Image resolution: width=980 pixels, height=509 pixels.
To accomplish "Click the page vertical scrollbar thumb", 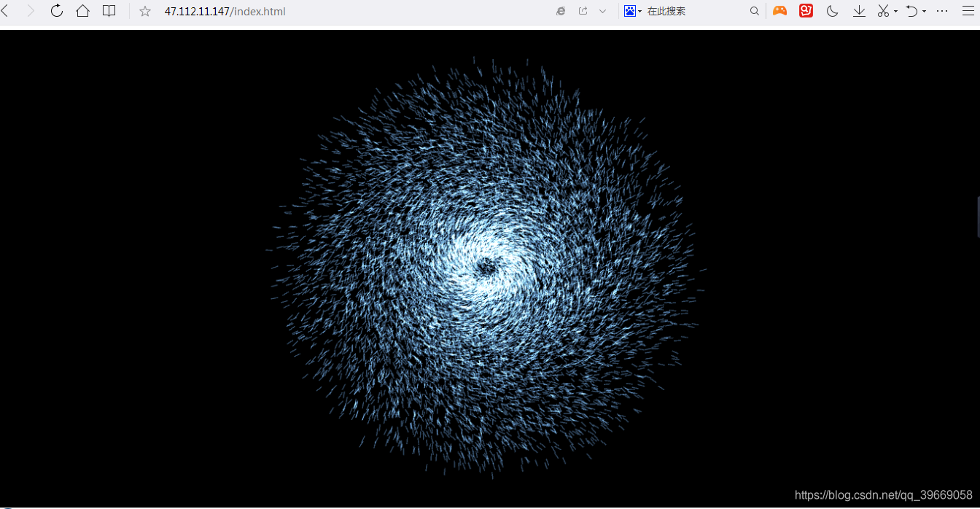I will pos(978,217).
